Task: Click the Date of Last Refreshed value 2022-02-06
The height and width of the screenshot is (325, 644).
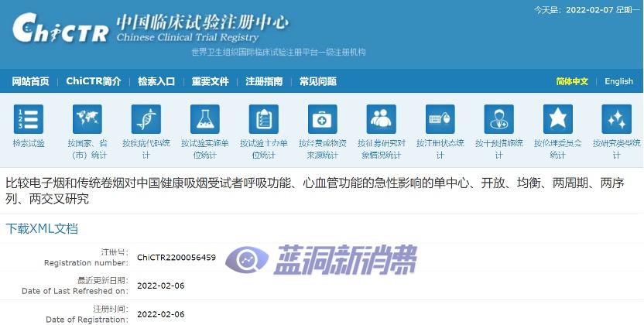Action: pyautogui.click(x=160, y=286)
